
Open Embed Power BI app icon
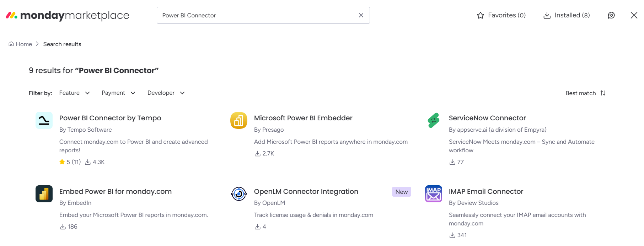click(x=44, y=194)
